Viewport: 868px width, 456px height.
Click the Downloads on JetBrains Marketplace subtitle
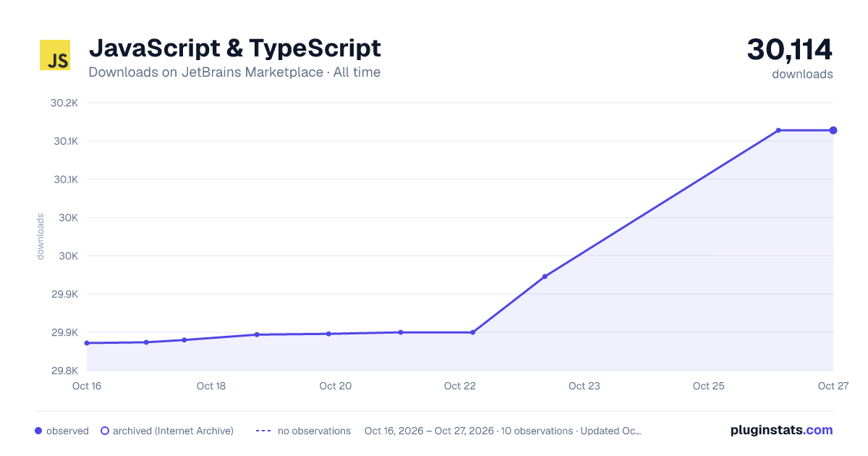click(234, 72)
